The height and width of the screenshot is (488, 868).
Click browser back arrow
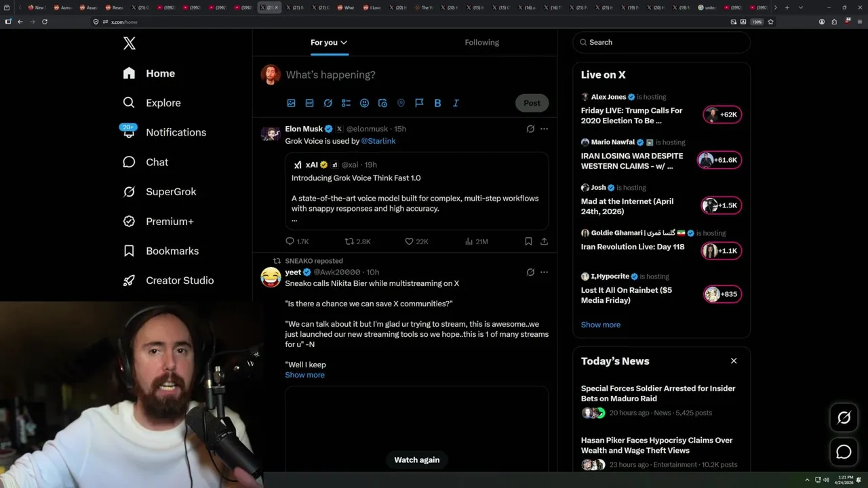click(x=20, y=22)
